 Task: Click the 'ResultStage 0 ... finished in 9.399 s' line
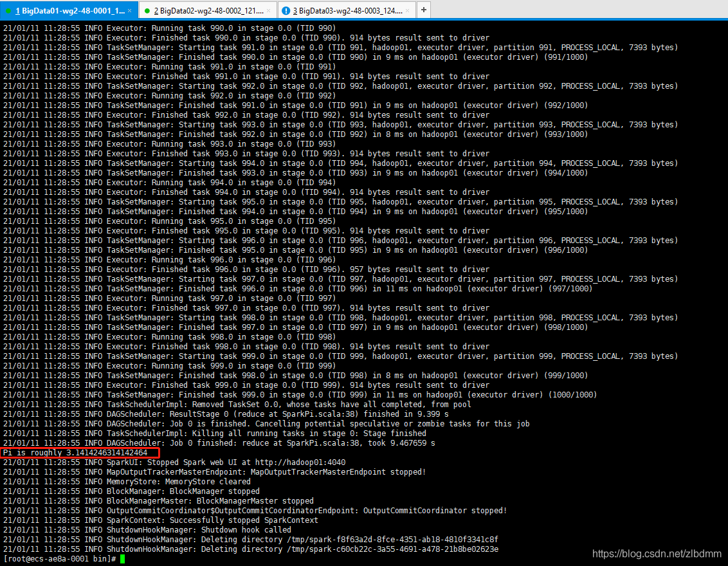(x=226, y=414)
